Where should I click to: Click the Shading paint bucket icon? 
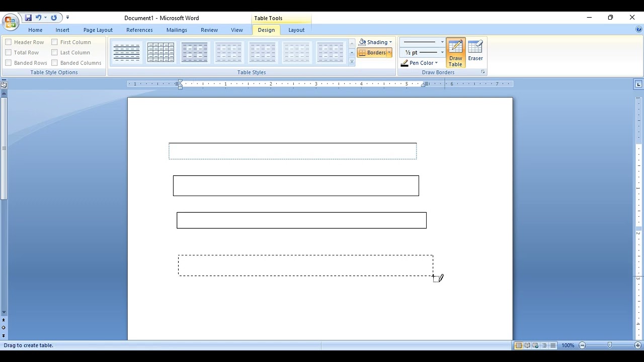click(362, 42)
